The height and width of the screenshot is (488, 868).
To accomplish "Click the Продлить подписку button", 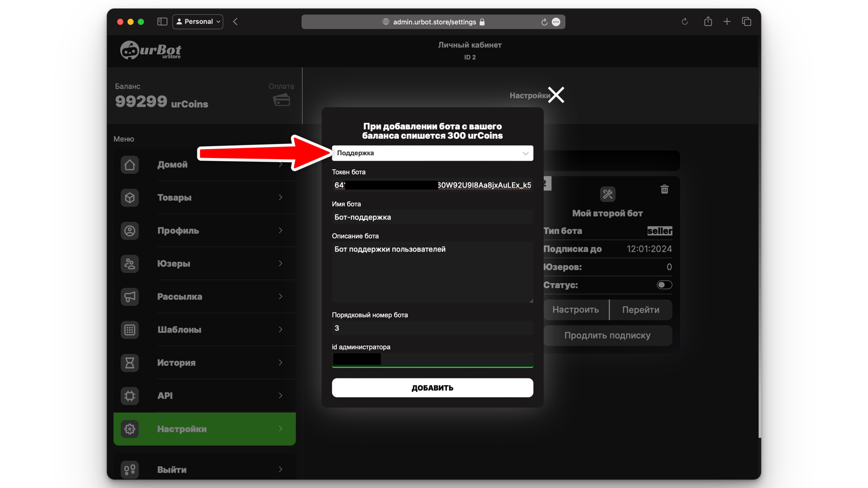I will pyautogui.click(x=607, y=336).
